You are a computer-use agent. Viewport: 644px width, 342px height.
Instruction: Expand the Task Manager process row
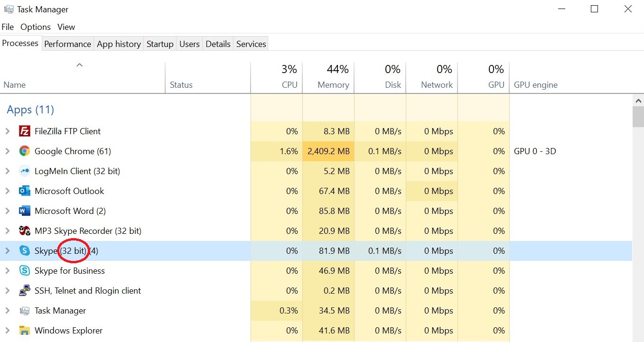[x=7, y=311]
